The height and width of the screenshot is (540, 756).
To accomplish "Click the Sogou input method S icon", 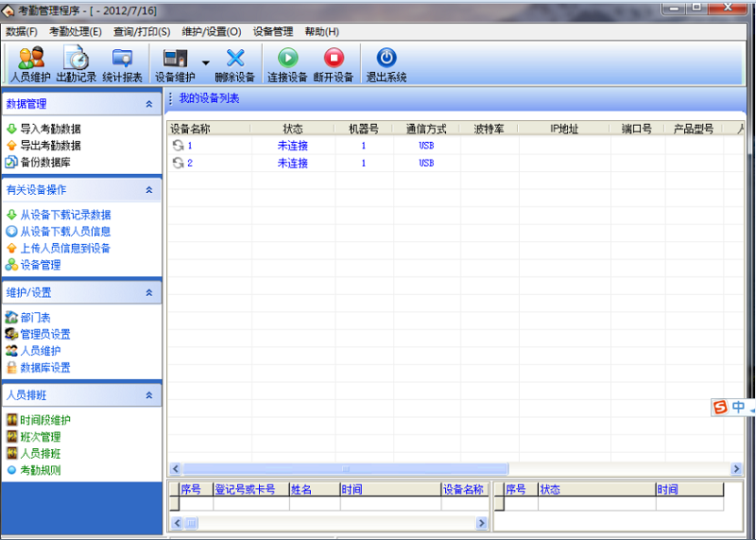I will [x=720, y=407].
